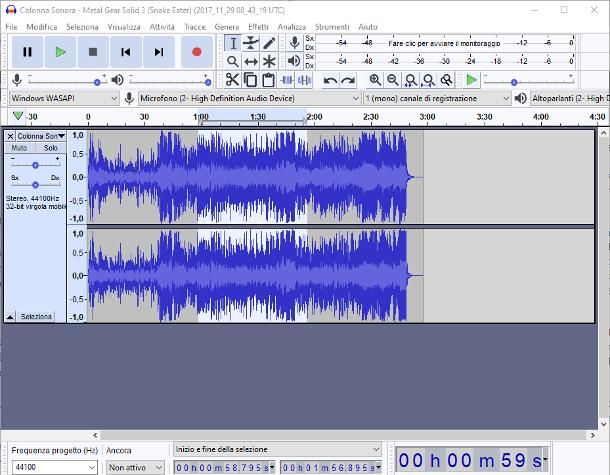Select the Zoom magnifier tool
610x475 pixels.
pos(233,61)
